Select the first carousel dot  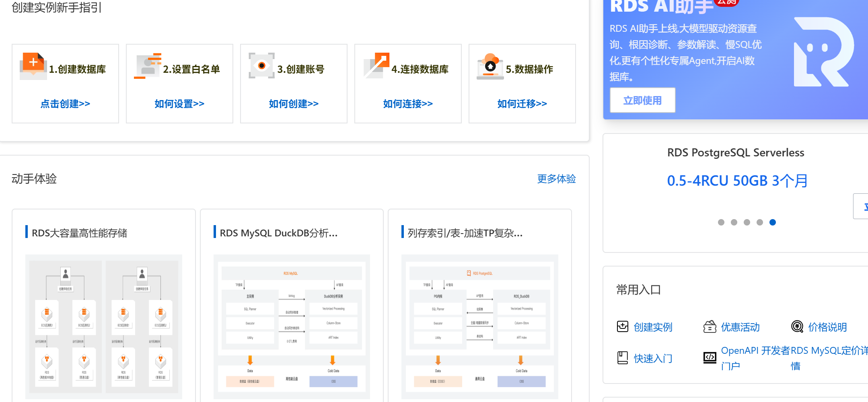[721, 222]
